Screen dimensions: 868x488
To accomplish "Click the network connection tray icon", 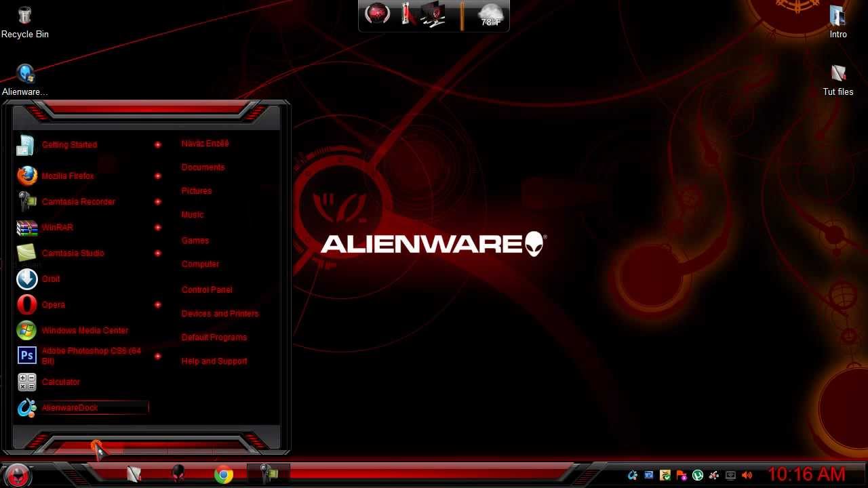I will tap(730, 476).
